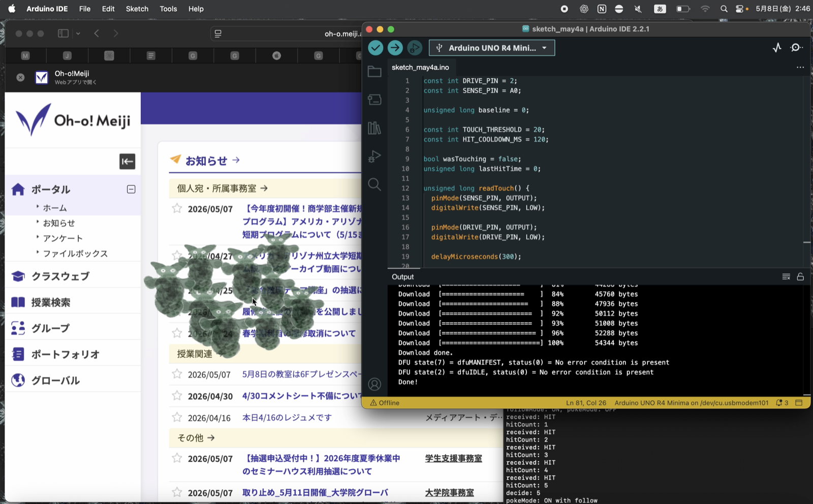Click the account profile icon in Arduino sidebar
Viewport: 813px width, 504px height.
coord(374,384)
